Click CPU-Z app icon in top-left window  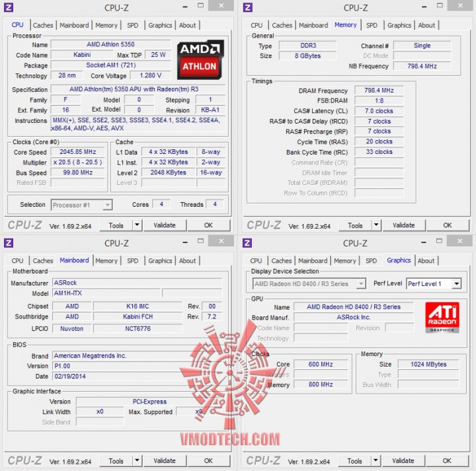point(9,7)
